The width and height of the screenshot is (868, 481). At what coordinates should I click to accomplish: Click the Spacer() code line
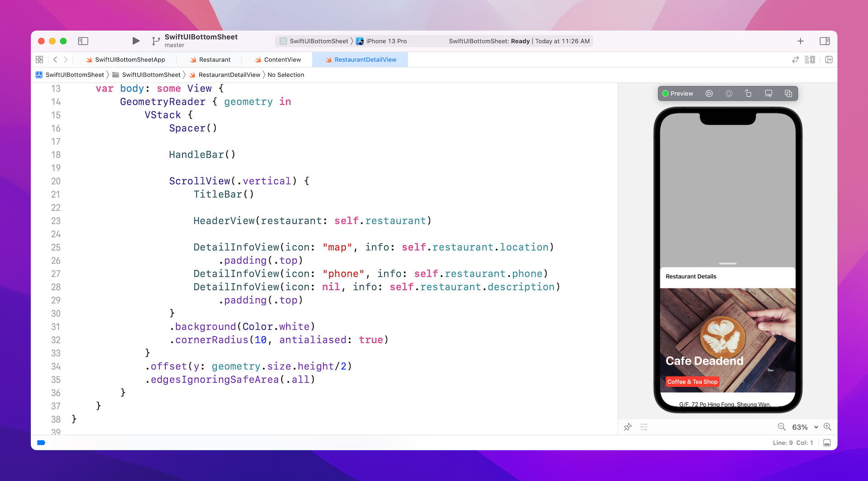(193, 129)
